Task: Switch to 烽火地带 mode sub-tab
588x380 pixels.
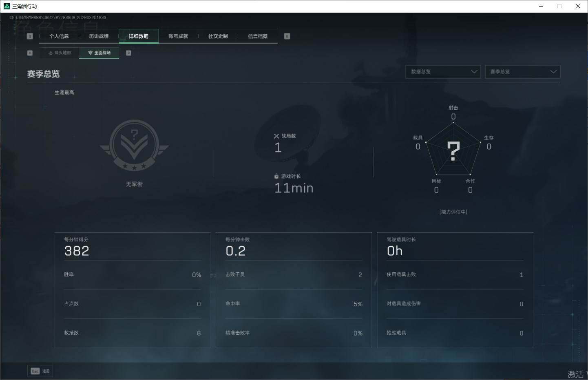Action: (x=60, y=53)
